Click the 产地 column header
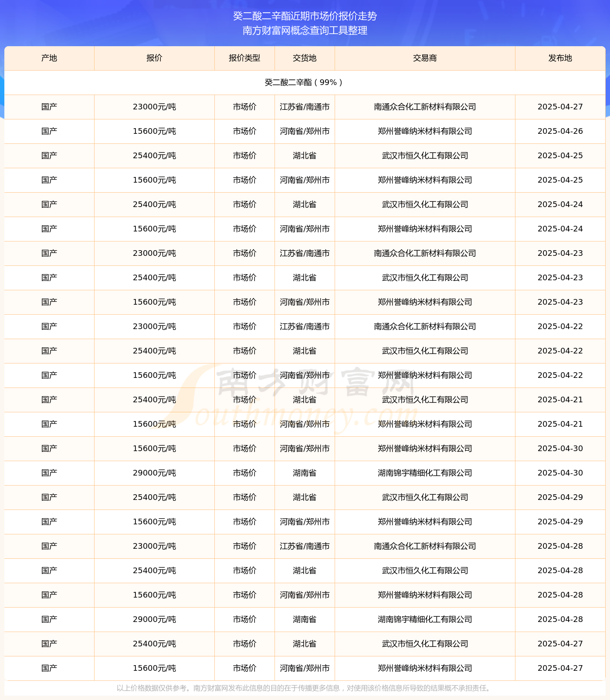The image size is (610, 700). 49,58
